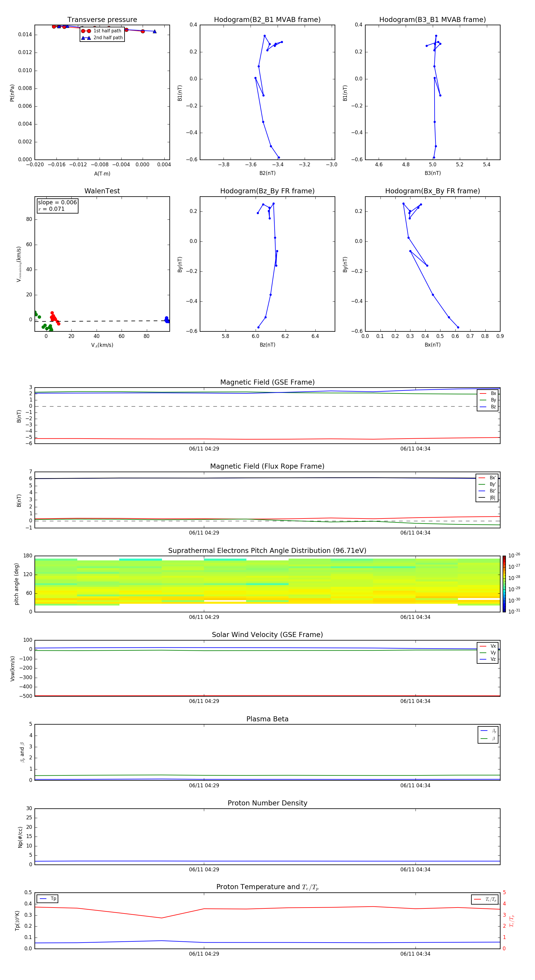The height and width of the screenshot is (980, 535).
Task: Click the 'Tp' legend entry
Action: point(48,899)
